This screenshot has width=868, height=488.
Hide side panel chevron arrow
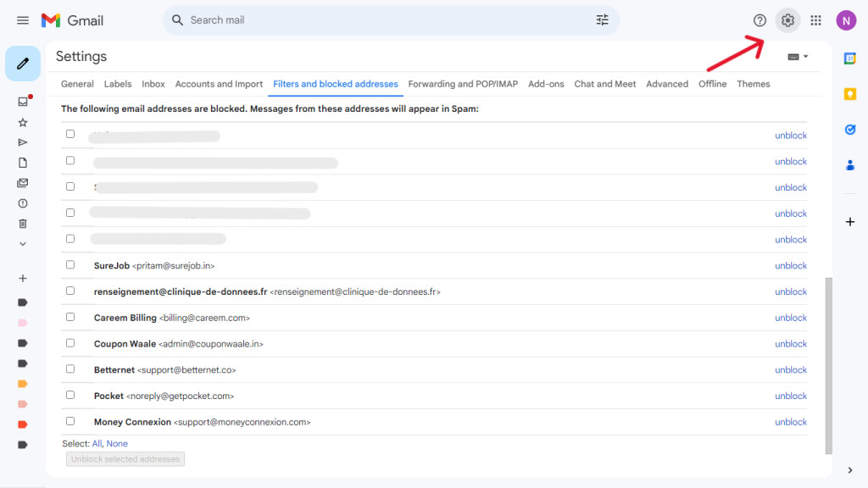coord(849,470)
